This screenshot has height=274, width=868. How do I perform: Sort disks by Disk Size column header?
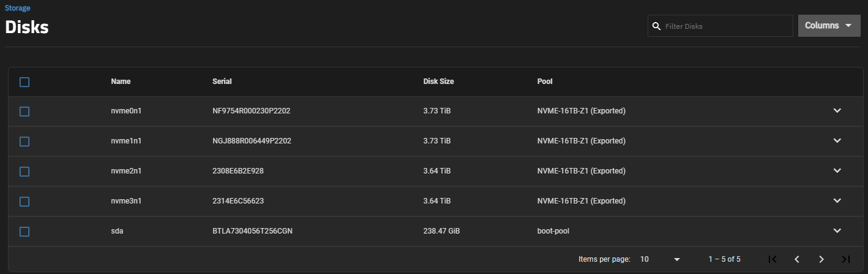(438, 82)
